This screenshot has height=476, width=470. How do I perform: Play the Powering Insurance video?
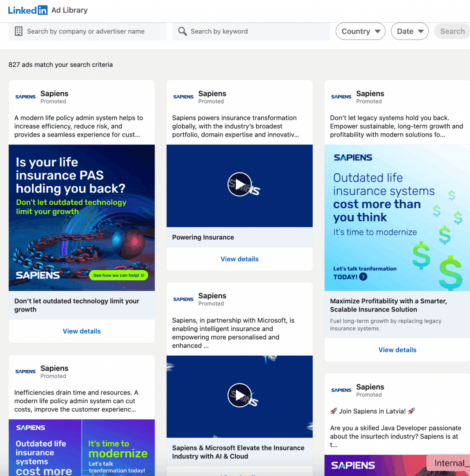(x=239, y=184)
